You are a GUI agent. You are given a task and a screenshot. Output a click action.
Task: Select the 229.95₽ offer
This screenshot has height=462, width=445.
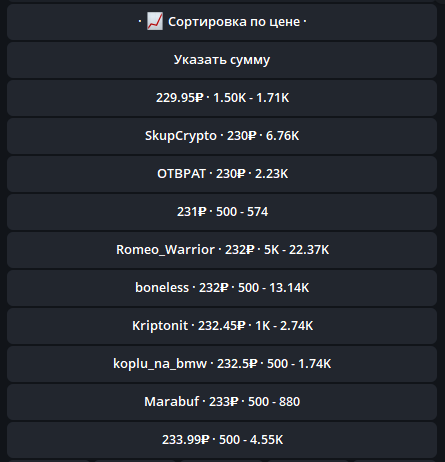(222, 98)
